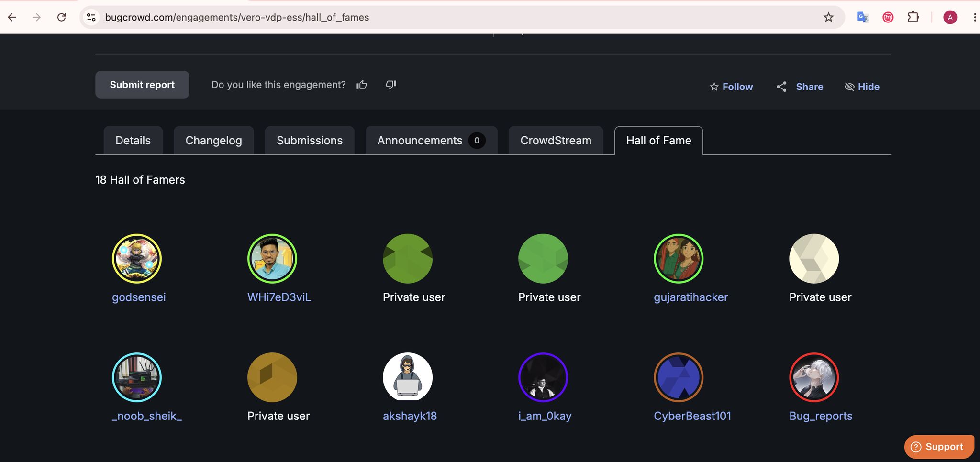View site information icon in address bar
The height and width of the screenshot is (462, 980).
tap(91, 17)
